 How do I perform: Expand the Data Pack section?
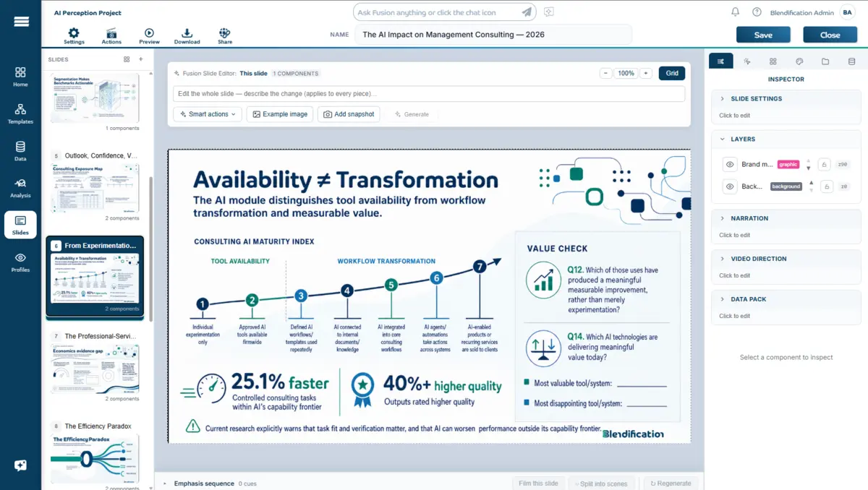tap(786, 299)
